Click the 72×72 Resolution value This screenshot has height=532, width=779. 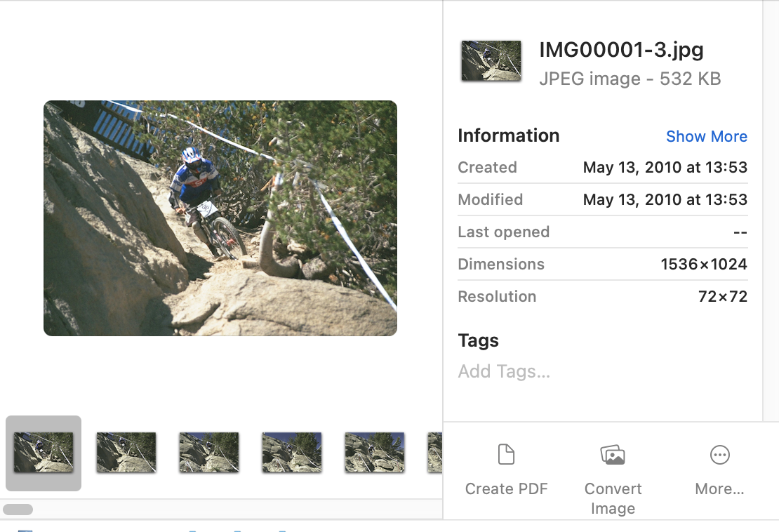tap(722, 297)
